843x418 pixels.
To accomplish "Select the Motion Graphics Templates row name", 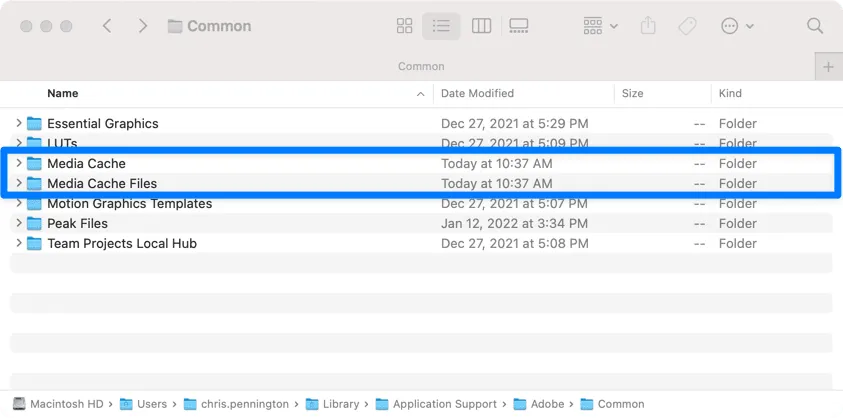I will coord(130,204).
